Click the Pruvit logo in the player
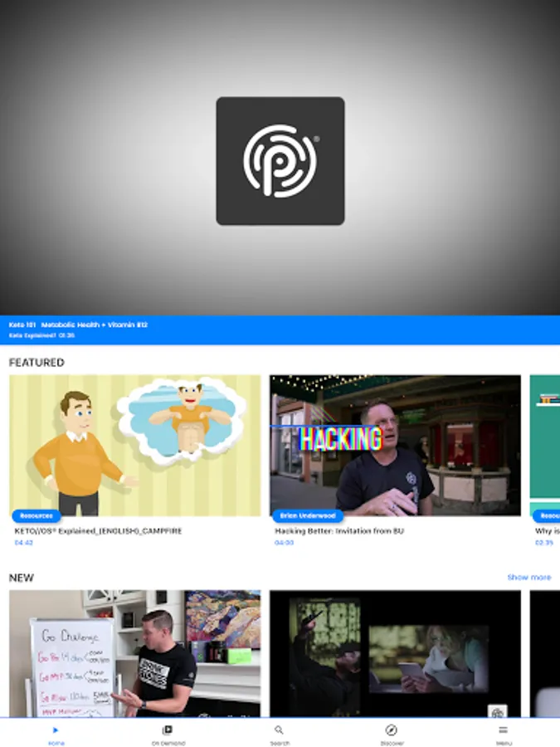 tap(280, 161)
